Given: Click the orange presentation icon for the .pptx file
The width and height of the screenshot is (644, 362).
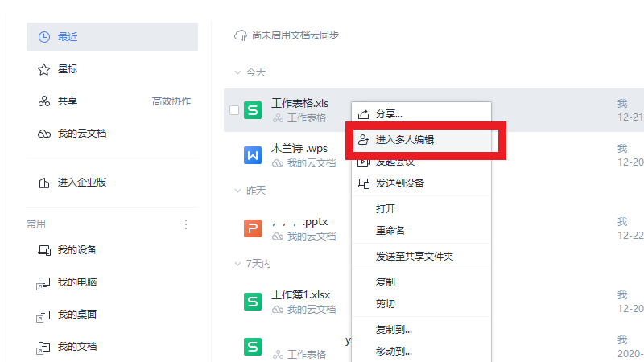Looking at the screenshot, I should [253, 228].
